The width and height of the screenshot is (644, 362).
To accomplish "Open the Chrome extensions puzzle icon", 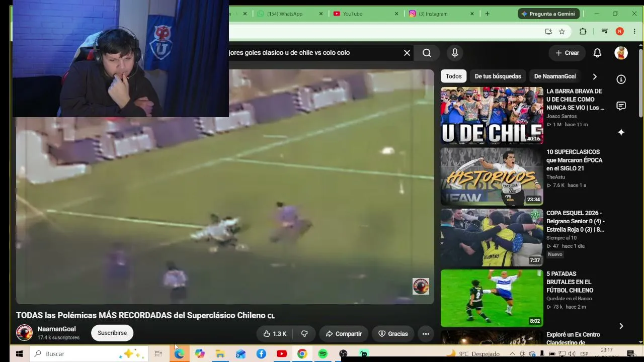I will point(583,31).
